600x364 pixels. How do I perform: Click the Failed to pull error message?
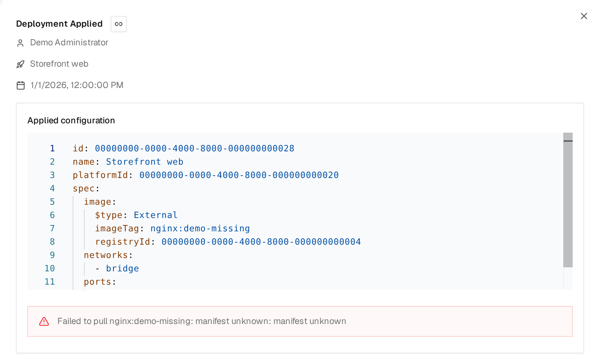202,321
